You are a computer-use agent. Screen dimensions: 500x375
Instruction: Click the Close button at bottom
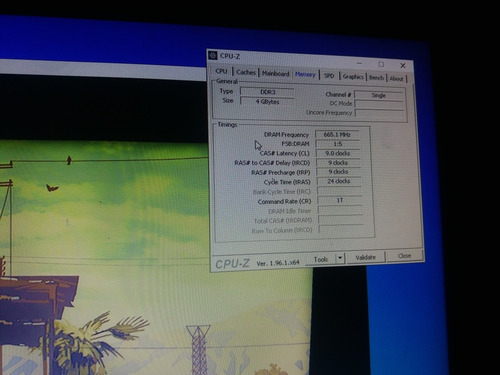[x=404, y=256]
